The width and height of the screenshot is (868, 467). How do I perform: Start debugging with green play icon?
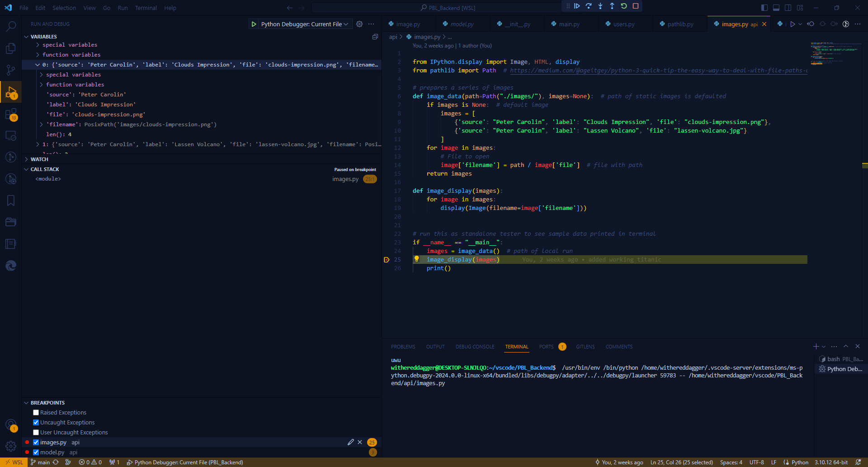254,24
